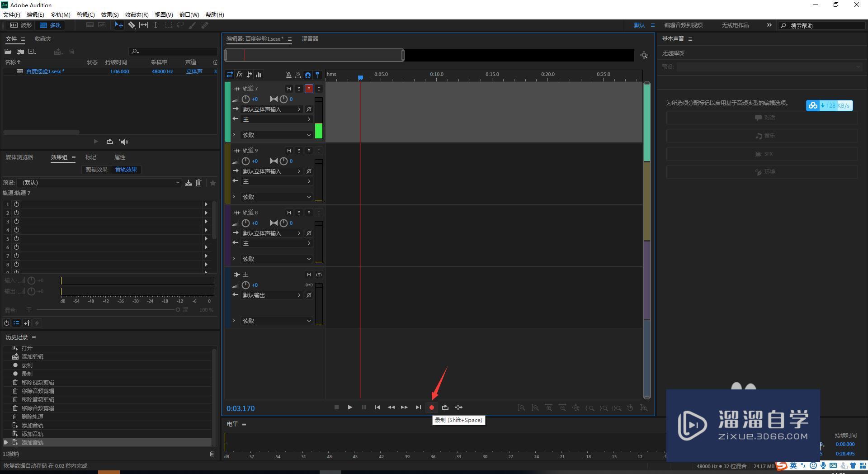Open effects preset (默认) dropdown

click(99, 183)
